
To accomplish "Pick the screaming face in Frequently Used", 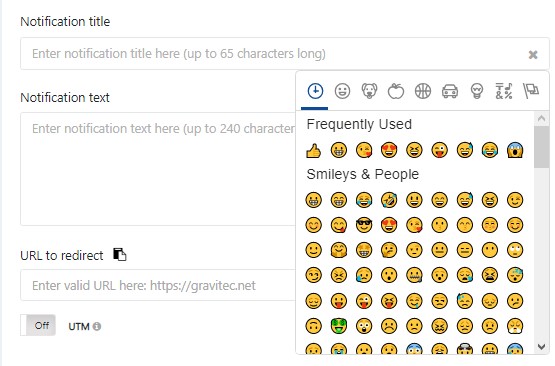I will 515,150.
